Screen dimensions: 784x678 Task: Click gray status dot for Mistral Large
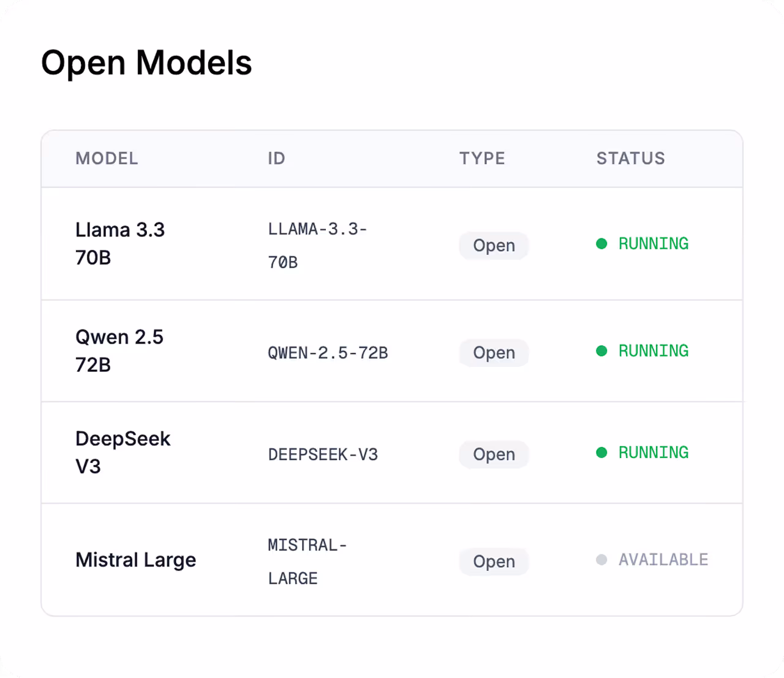601,560
